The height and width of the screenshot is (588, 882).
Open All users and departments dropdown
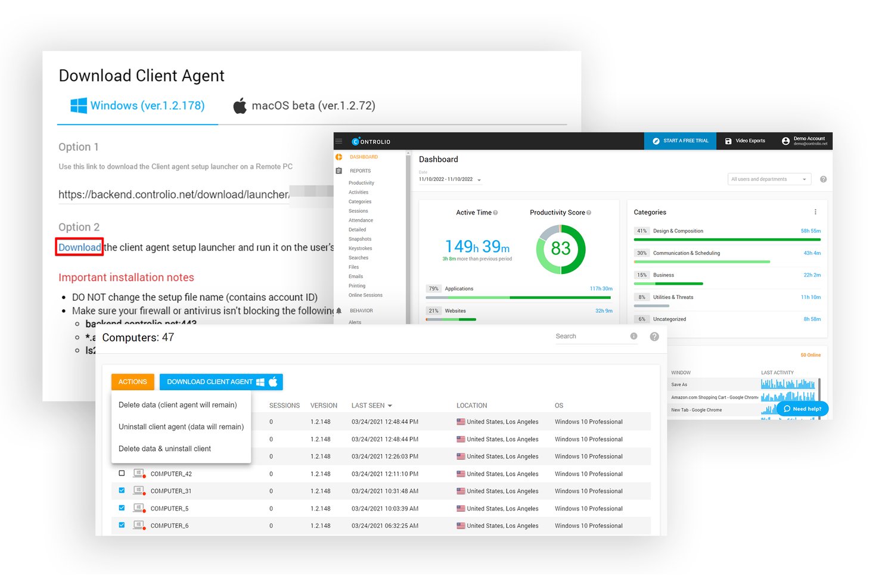[769, 179]
